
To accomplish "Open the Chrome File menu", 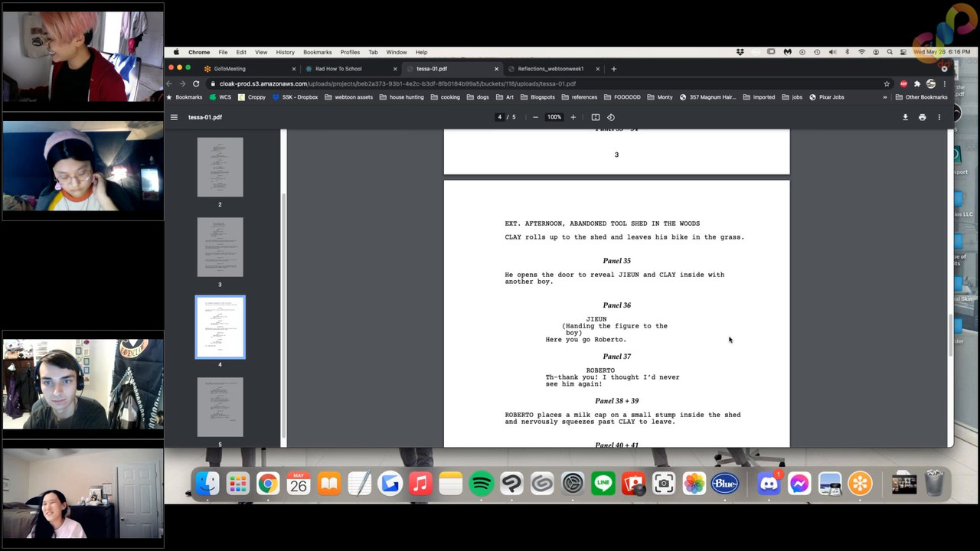I will point(223,52).
